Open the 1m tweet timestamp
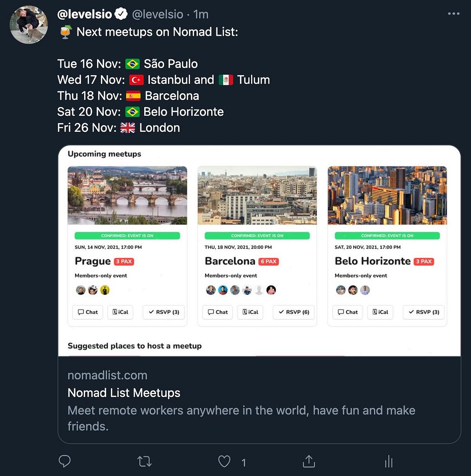471x476 pixels. pyautogui.click(x=201, y=14)
